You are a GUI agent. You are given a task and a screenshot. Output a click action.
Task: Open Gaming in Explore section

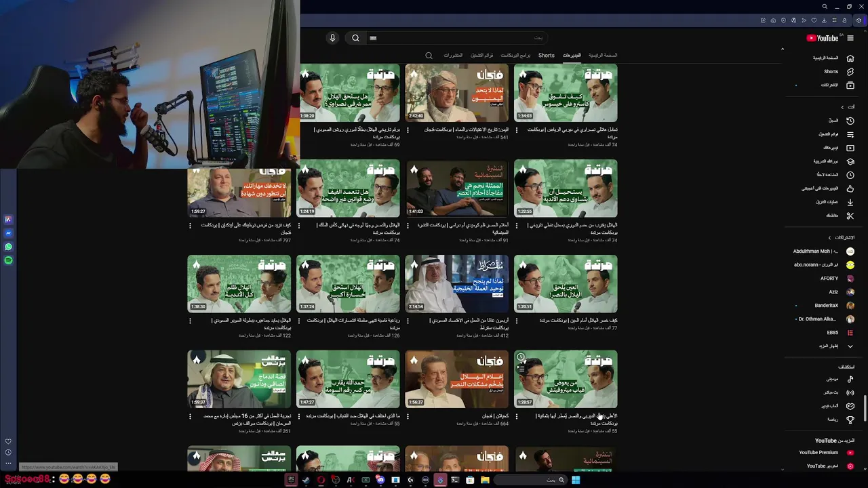837,406
